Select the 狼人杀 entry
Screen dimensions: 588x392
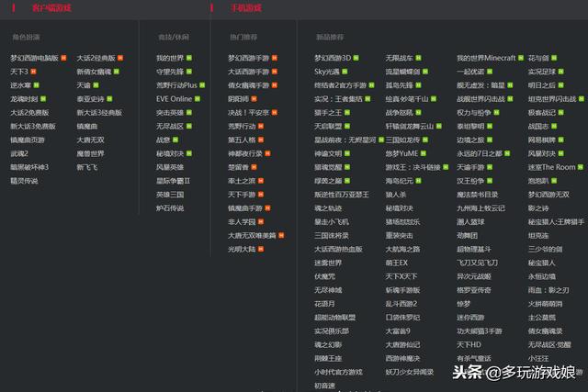pyautogui.click(x=396, y=195)
